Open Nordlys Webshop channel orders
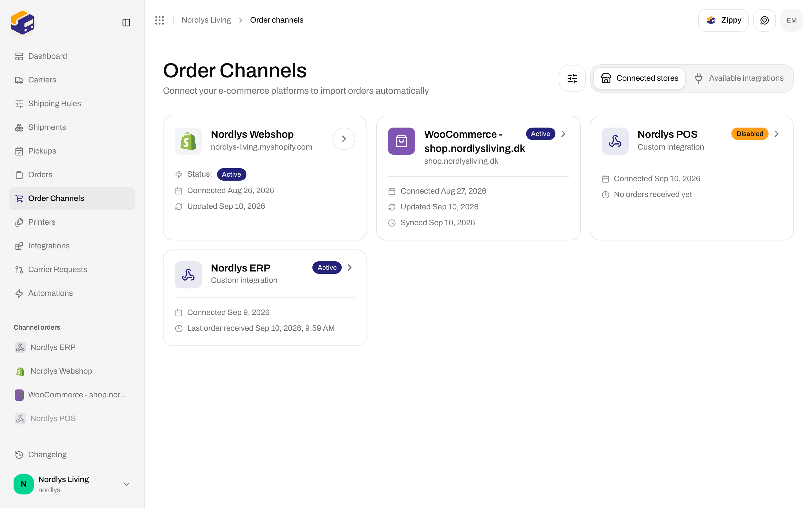The height and width of the screenshot is (508, 812). pos(72,371)
